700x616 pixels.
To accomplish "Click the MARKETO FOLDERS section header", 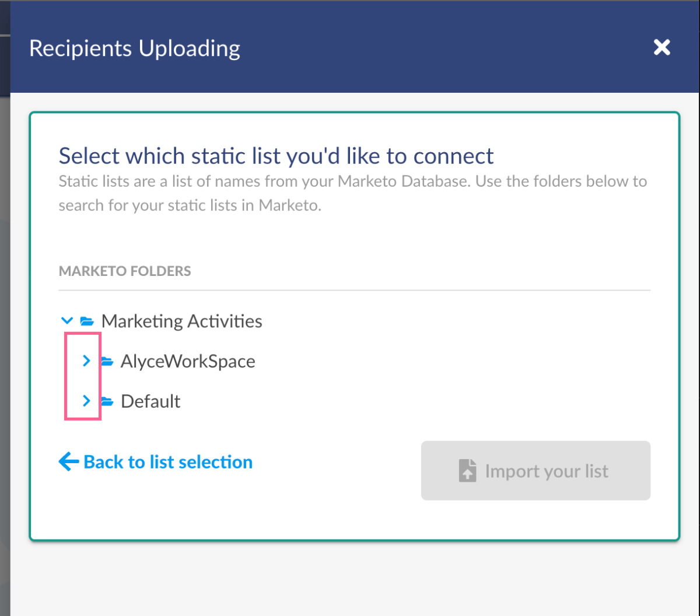I will (x=125, y=271).
